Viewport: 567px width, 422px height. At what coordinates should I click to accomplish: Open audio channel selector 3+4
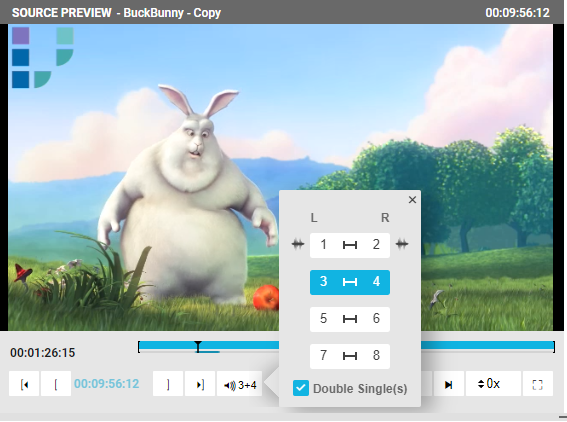coord(239,384)
